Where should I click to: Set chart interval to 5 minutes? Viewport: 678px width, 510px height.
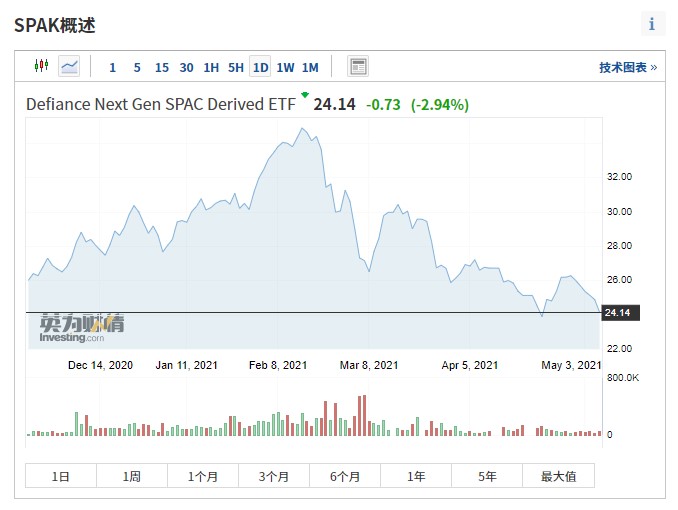pyautogui.click(x=137, y=67)
